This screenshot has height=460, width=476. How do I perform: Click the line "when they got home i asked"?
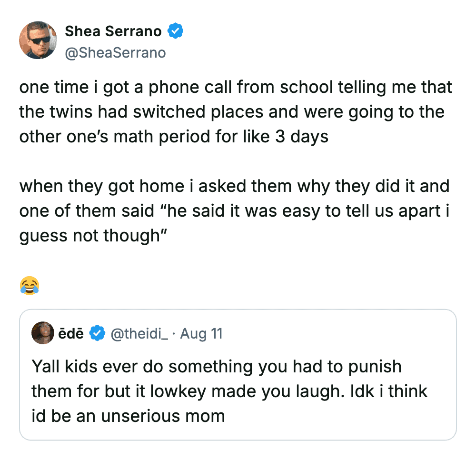pyautogui.click(x=234, y=186)
